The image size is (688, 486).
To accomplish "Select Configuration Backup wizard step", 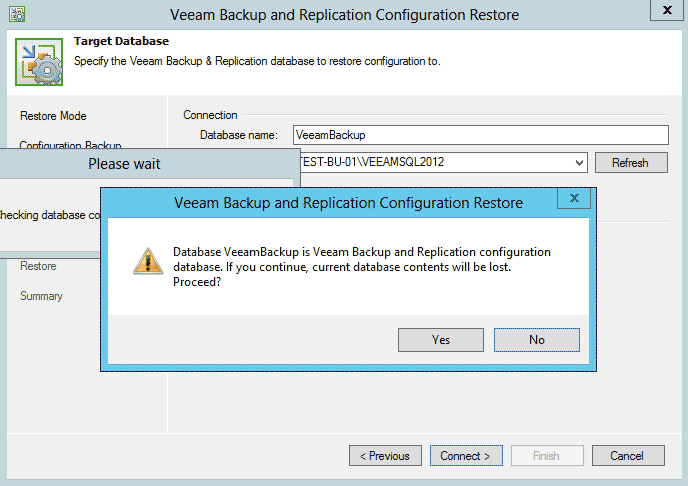I will pyautogui.click(x=70, y=144).
